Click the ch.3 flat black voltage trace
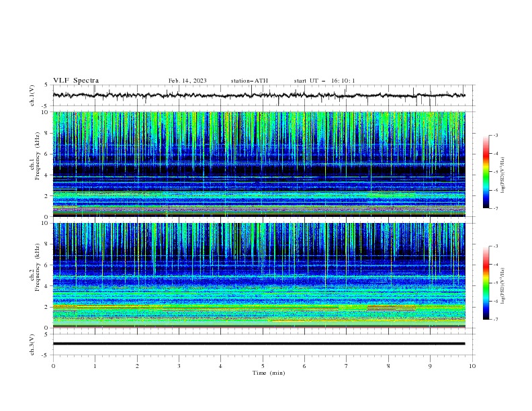The image size is (532, 411). (259, 344)
